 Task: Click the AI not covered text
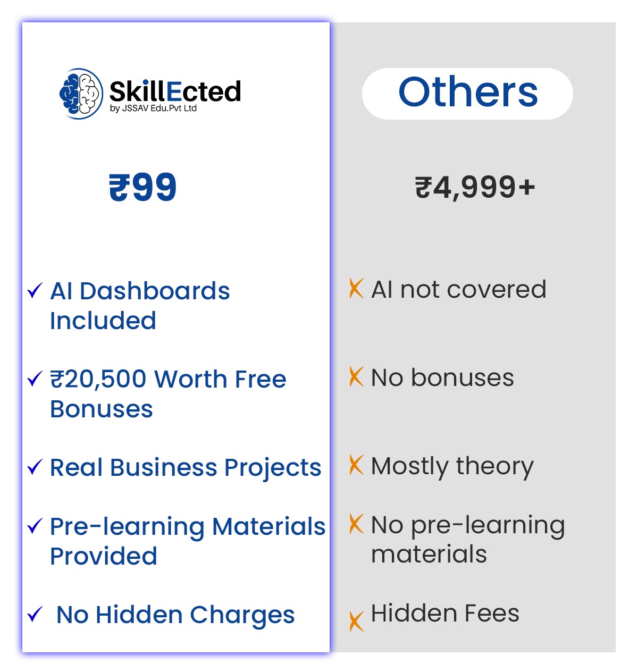point(459,289)
